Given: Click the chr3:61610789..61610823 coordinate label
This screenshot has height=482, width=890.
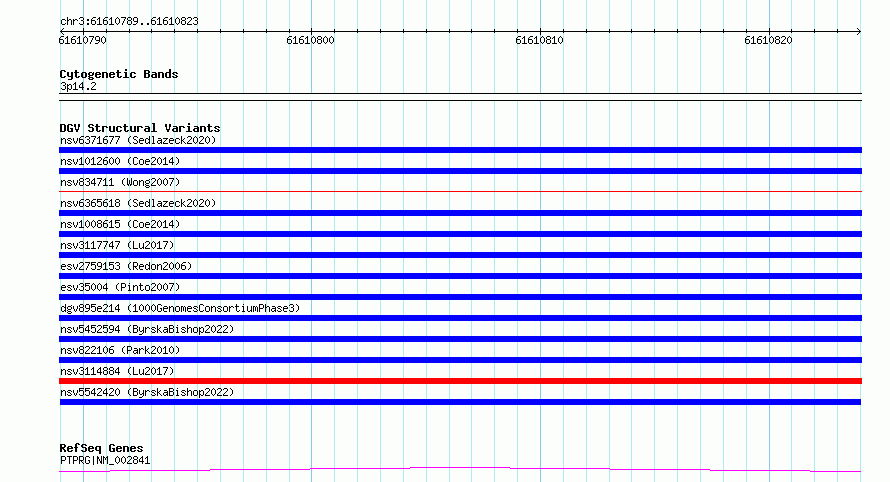Looking at the screenshot, I should pyautogui.click(x=129, y=22).
